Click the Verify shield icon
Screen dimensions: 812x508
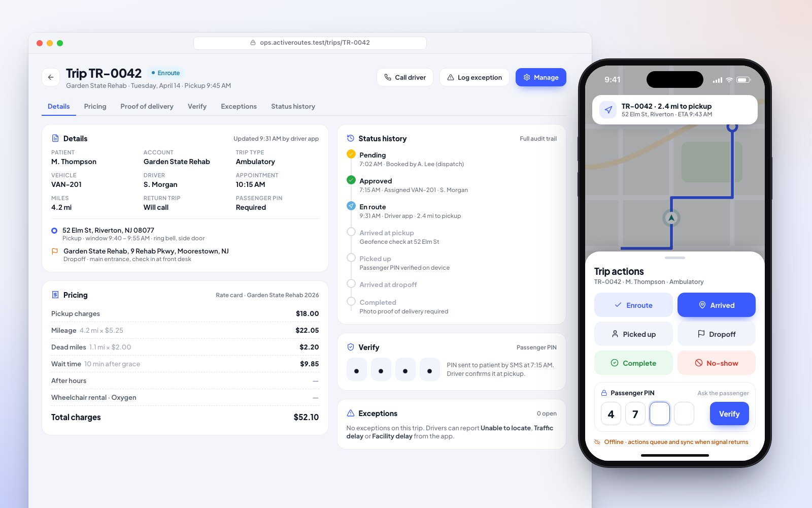click(x=350, y=347)
